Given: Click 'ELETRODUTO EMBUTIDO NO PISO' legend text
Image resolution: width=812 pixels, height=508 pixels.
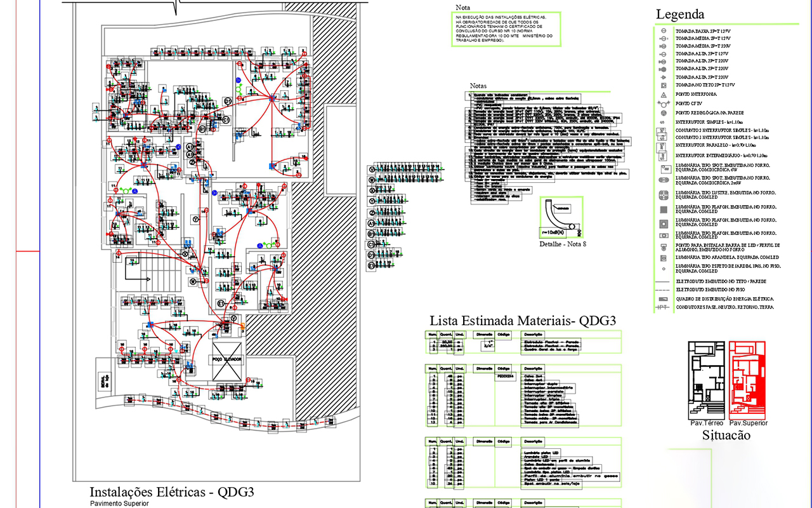Looking at the screenshot, I should (x=710, y=290).
